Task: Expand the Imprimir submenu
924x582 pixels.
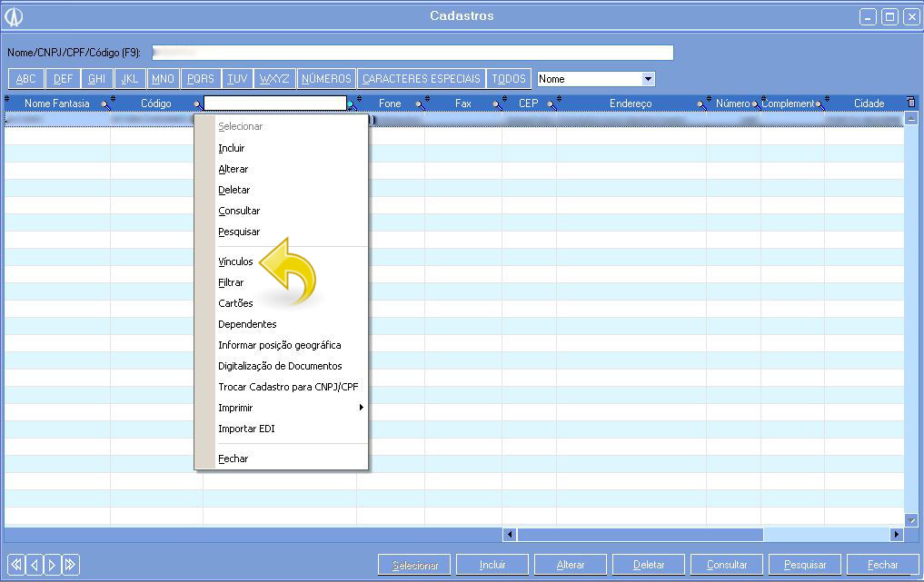Action: tap(291, 408)
